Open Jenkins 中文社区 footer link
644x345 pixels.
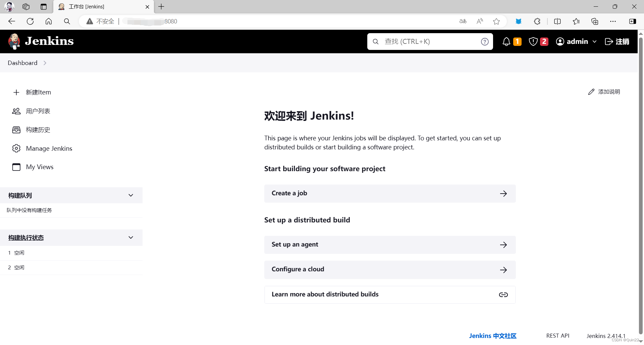pos(492,336)
